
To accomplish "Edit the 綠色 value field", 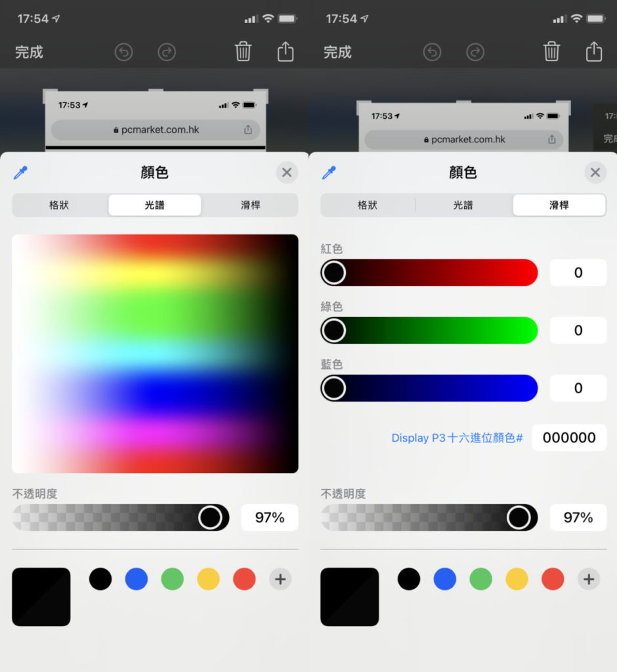I will point(578,331).
